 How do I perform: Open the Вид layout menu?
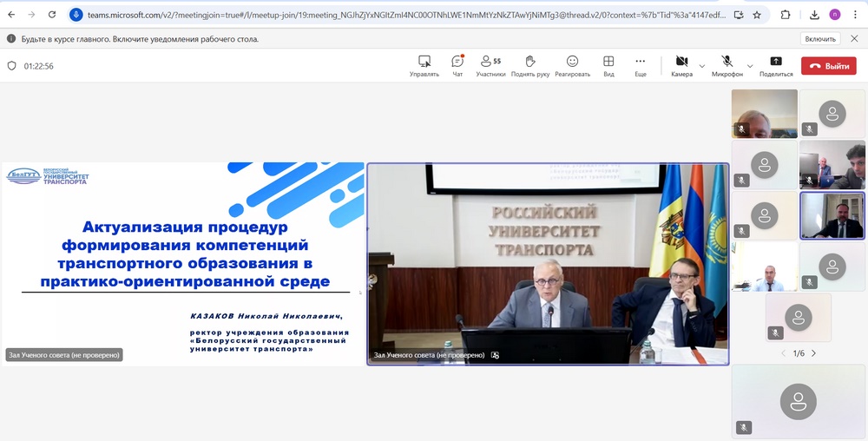click(x=608, y=66)
